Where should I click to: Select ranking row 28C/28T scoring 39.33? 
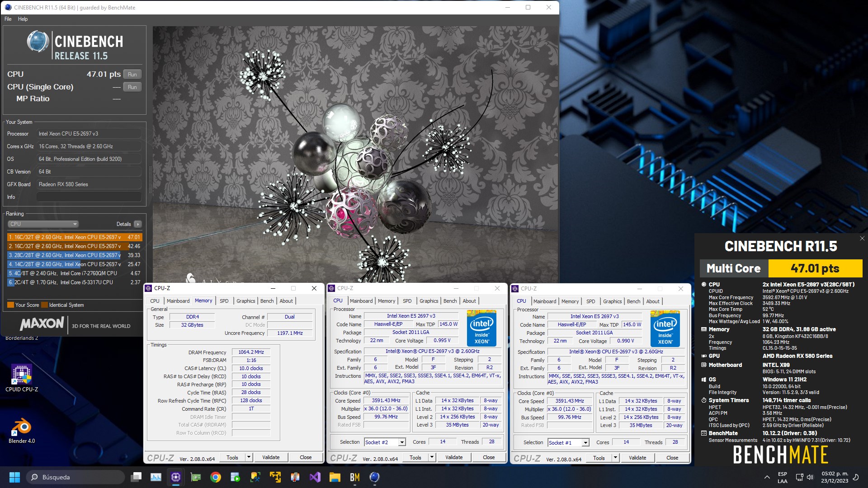click(75, 255)
